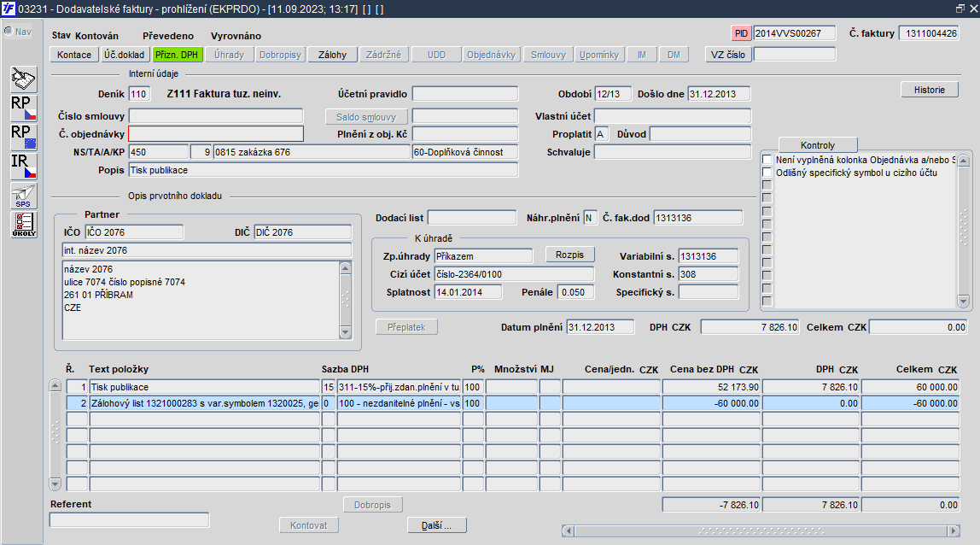Click the Cena bez DPH cell '52 173.90'
Image resolution: width=980 pixels, height=545 pixels.
pos(711,387)
